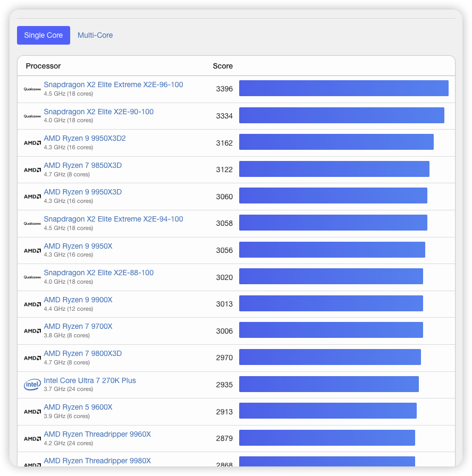Viewport: 472px width, 476px height.
Task: Select the score value 3056
Action: (x=224, y=250)
